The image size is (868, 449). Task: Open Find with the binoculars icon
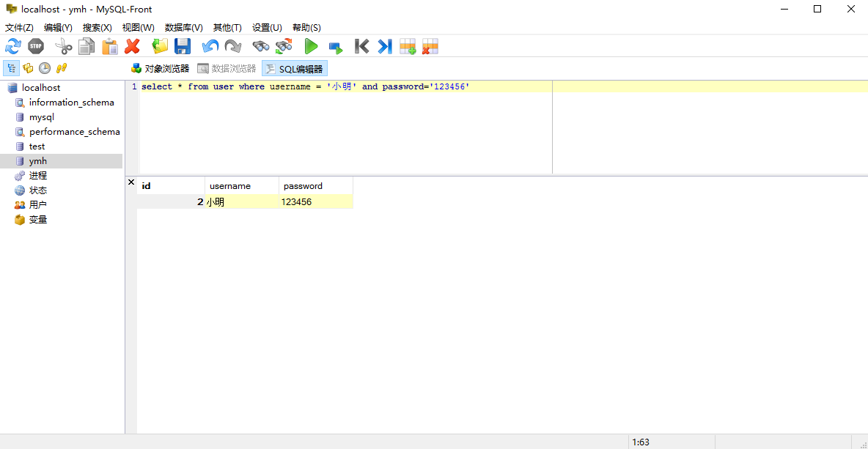click(x=261, y=47)
